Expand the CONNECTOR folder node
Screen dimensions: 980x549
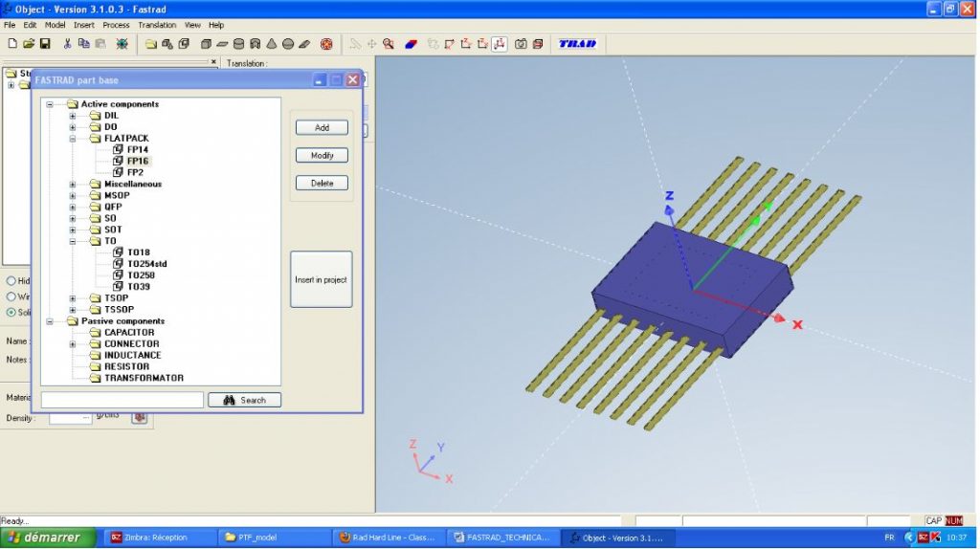click(x=72, y=344)
